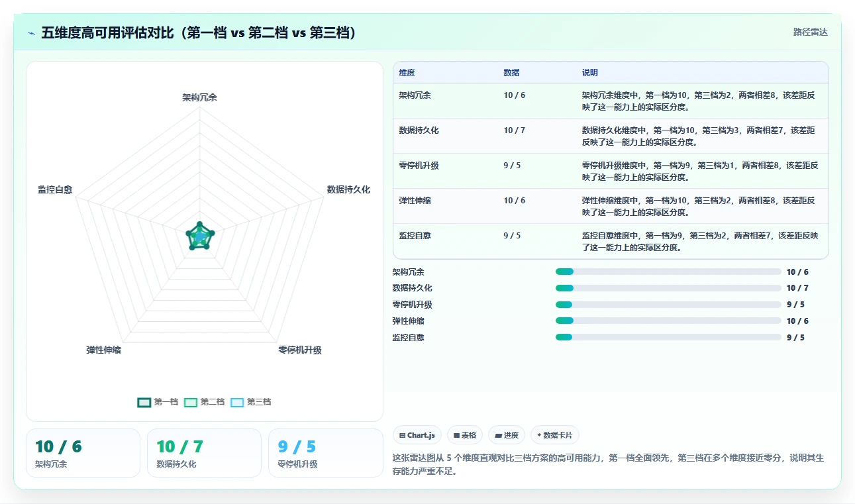Click the 表格 tag chip

[x=465, y=435]
